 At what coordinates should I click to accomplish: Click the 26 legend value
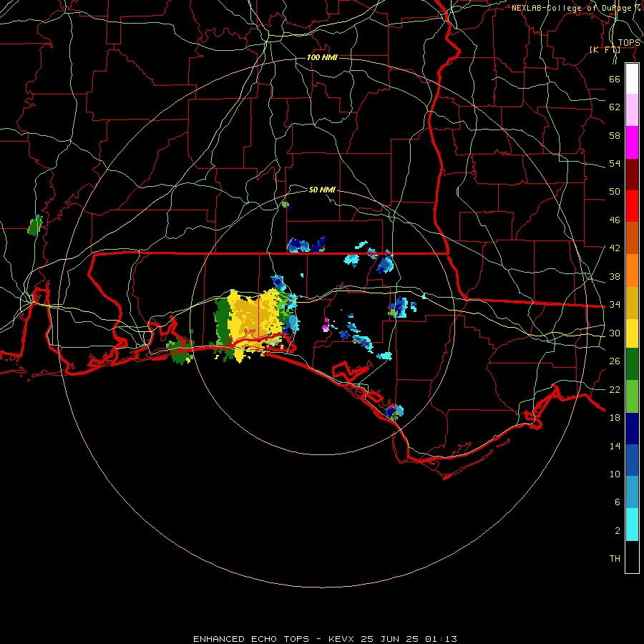point(615,361)
